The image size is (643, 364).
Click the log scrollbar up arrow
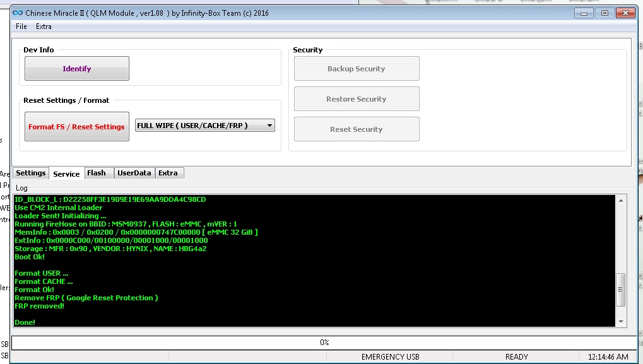pyautogui.click(x=621, y=201)
